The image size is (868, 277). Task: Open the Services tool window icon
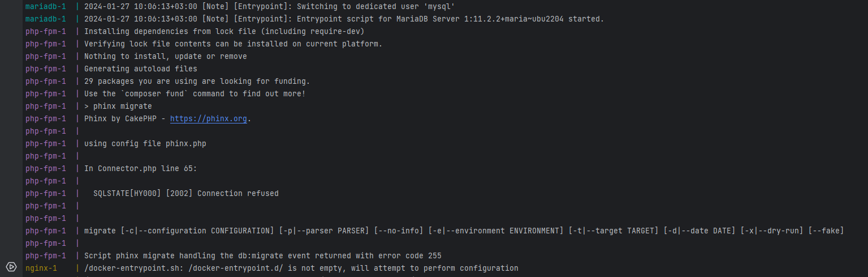tap(11, 266)
